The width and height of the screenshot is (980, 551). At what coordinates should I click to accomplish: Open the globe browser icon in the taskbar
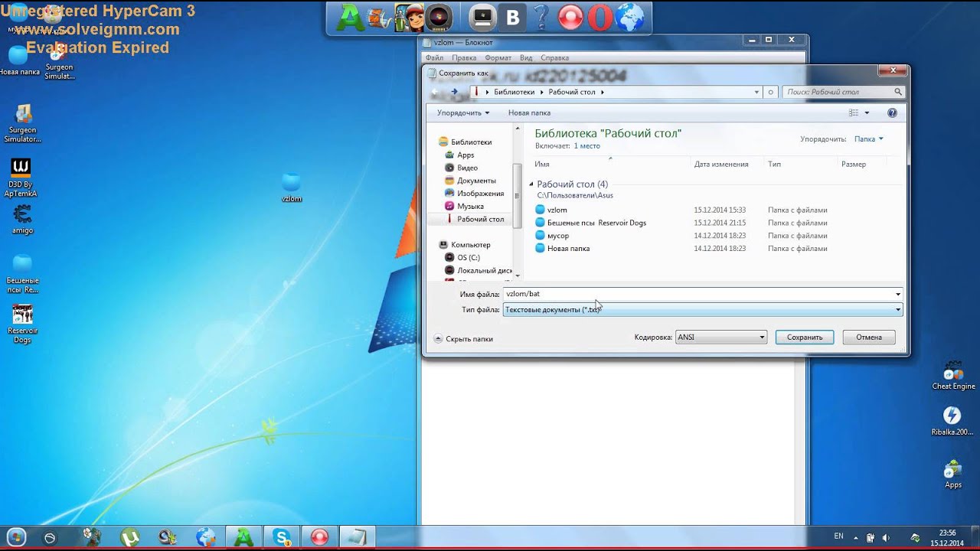[205, 537]
